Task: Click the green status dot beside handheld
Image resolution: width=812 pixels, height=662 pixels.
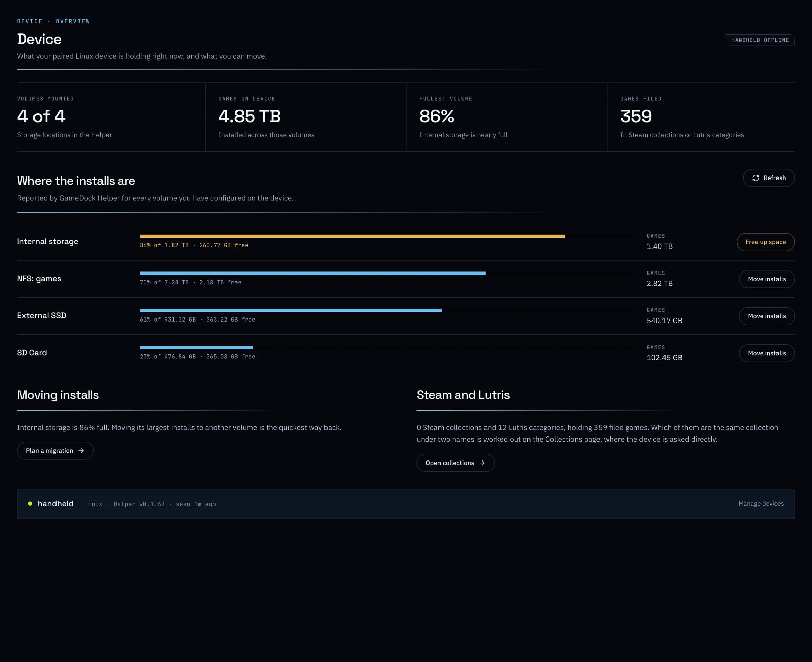Action: pos(30,504)
